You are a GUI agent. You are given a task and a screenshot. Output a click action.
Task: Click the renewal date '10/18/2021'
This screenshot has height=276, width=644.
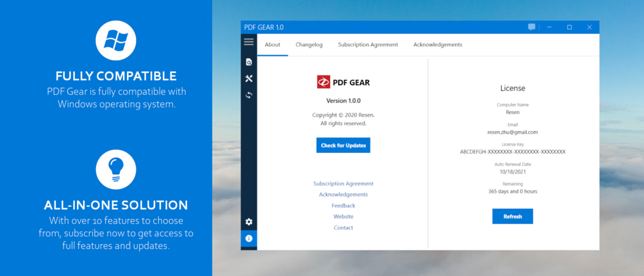click(x=513, y=172)
